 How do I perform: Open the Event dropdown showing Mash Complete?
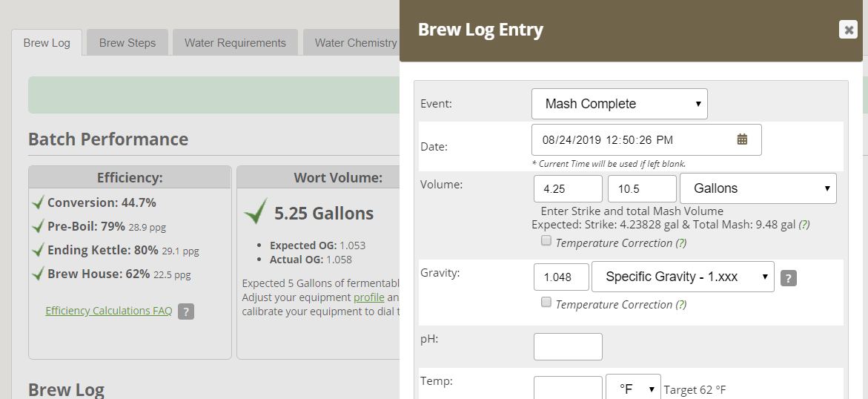[620, 104]
